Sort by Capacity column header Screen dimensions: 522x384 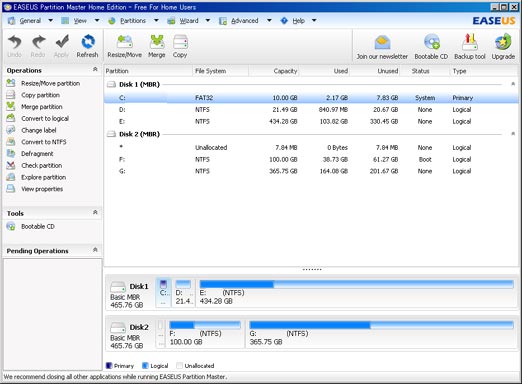[x=273, y=71]
